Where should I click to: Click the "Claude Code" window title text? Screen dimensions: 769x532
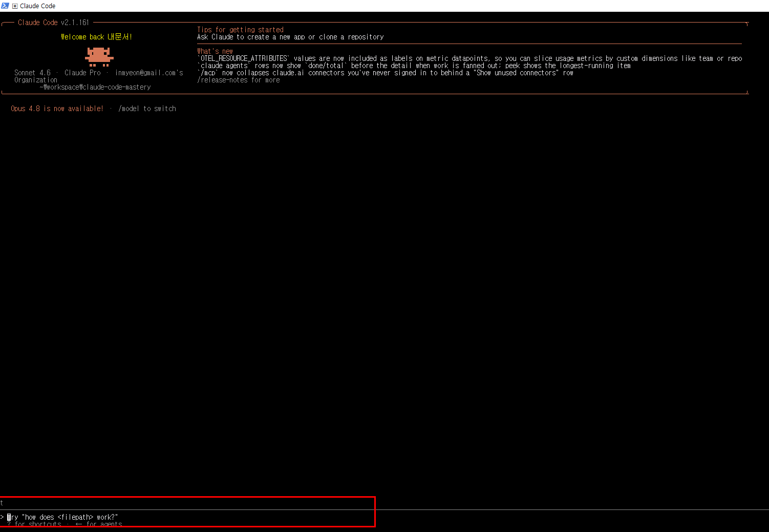pos(37,6)
